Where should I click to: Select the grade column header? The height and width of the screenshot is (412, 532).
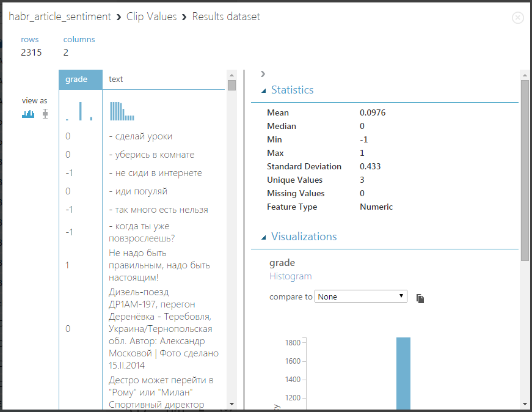tap(81, 79)
